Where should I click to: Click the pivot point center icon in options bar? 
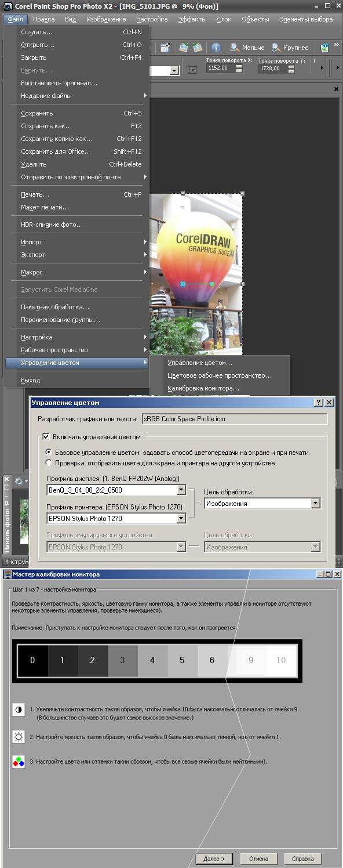(193, 69)
